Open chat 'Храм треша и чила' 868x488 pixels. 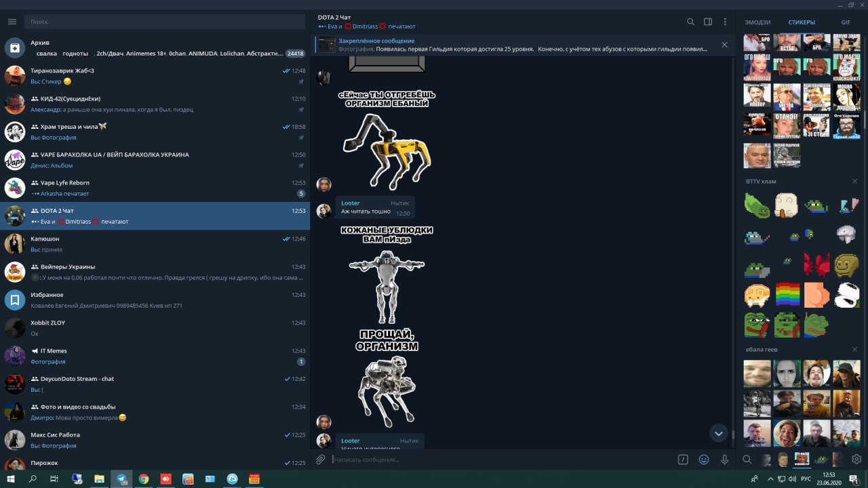point(155,131)
